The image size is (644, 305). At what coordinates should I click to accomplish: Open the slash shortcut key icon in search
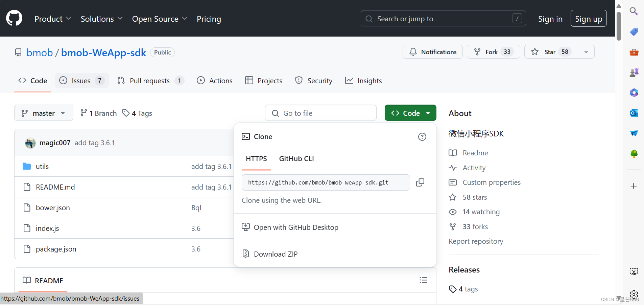(x=517, y=18)
